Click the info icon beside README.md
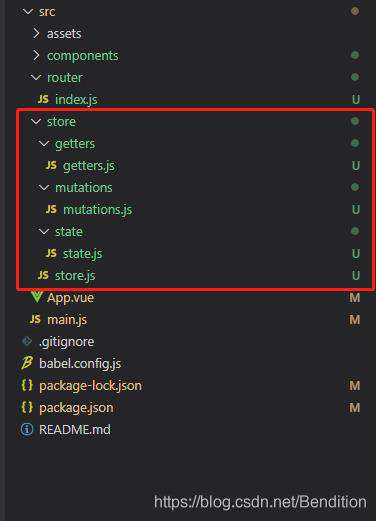Viewport: 376px width, 521px height. (27, 429)
